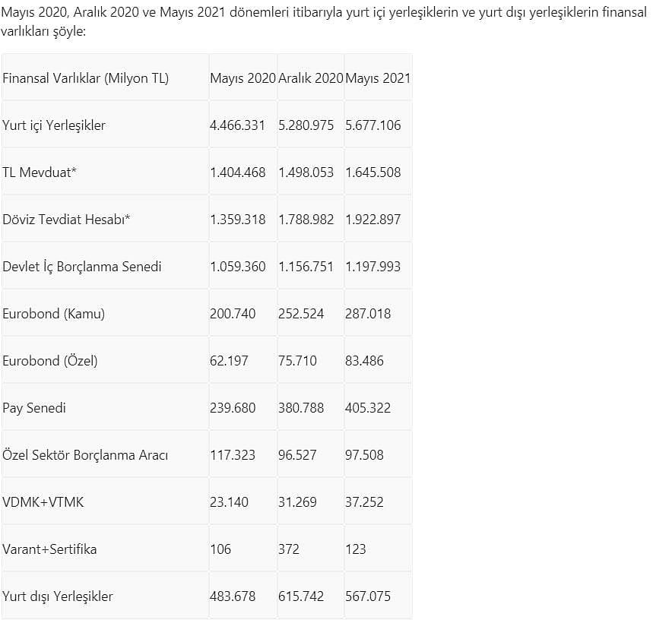Click the Devlet İç Borçlanma Senedi label
The width and height of the screenshot is (672, 620).
82,267
